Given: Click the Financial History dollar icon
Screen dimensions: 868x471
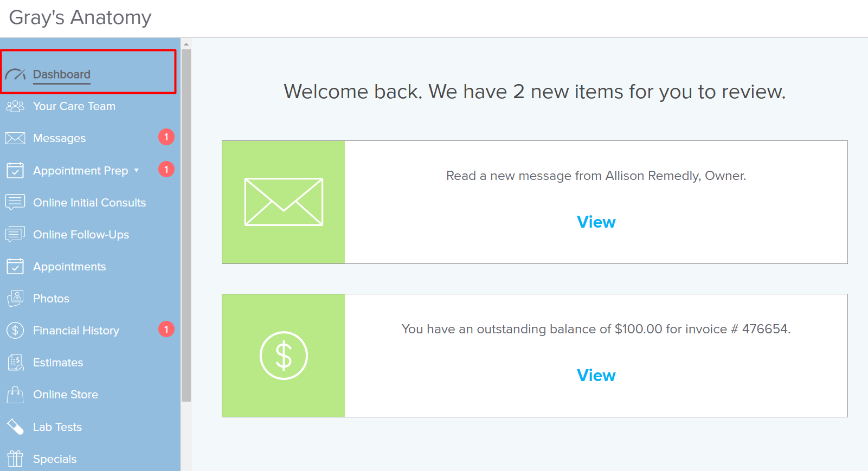Looking at the screenshot, I should (15, 330).
